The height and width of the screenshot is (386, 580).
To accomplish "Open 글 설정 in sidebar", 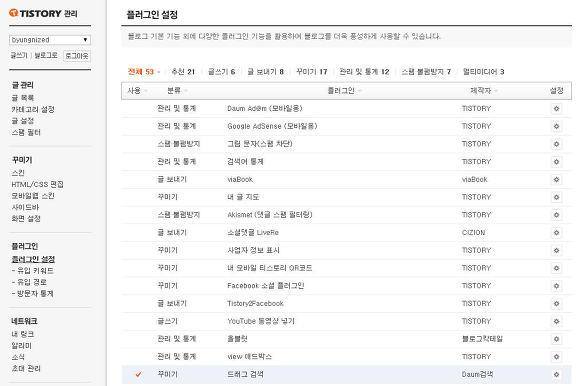I will [23, 121].
